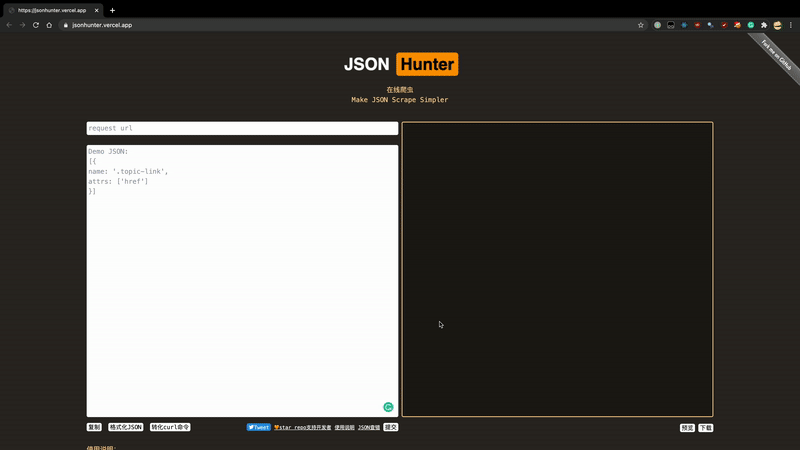800x450 pixels.
Task: Click the 预览 preview button
Action: [x=687, y=428]
